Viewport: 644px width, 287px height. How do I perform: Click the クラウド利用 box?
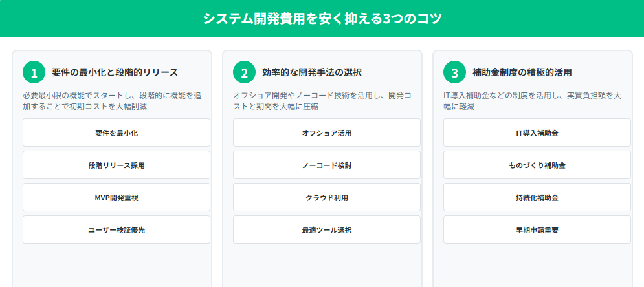326,197
